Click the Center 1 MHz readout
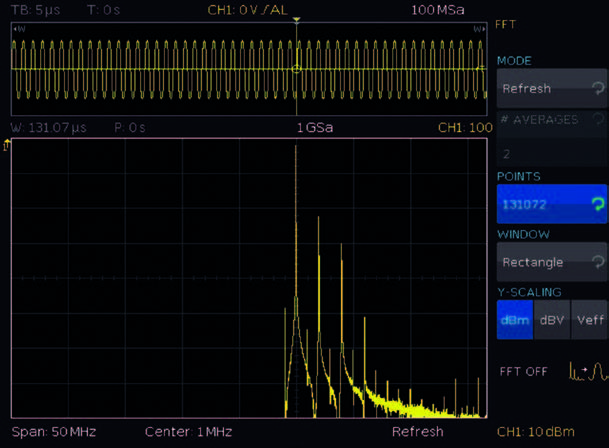The width and height of the screenshot is (609, 448). [188, 432]
